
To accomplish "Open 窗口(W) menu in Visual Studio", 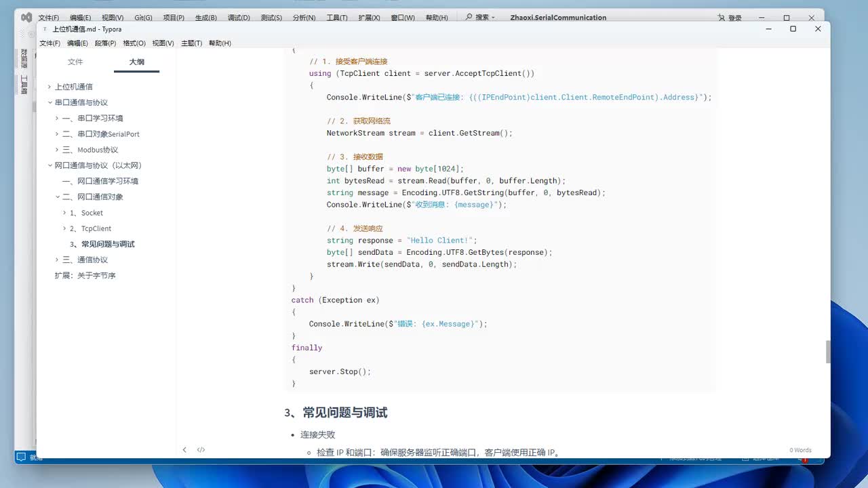I will tap(403, 18).
